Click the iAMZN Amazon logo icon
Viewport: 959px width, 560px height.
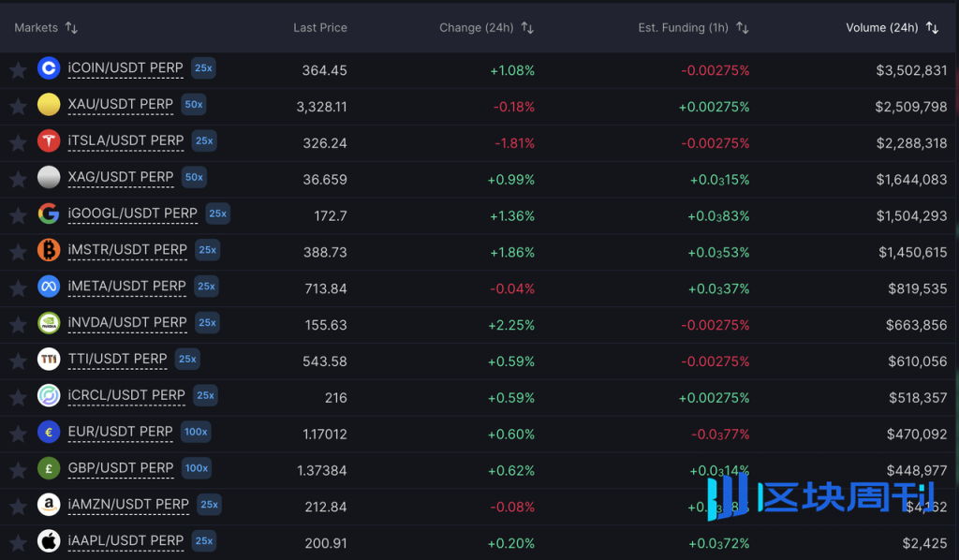coord(49,505)
